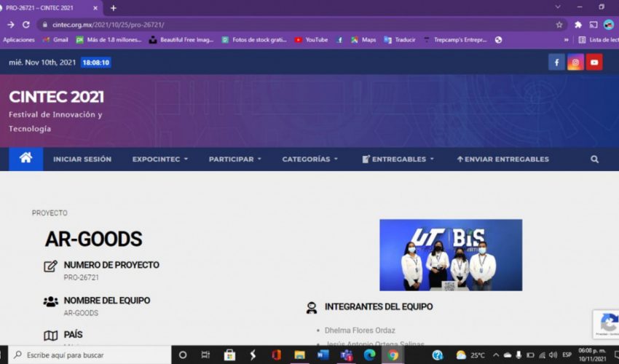Close the PRO-26721 tab
This screenshot has width=619, height=364.
pos(95,8)
